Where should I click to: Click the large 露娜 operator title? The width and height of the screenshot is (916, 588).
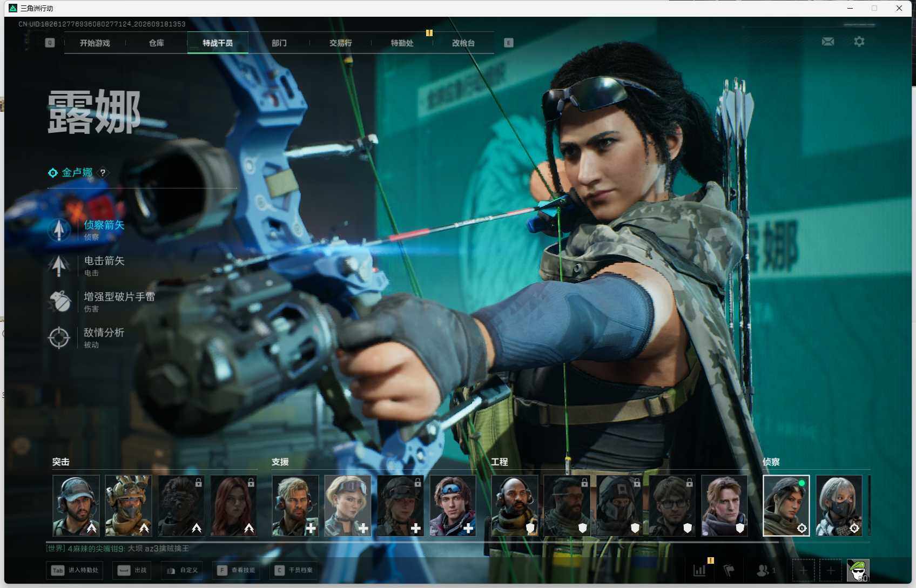coord(95,112)
